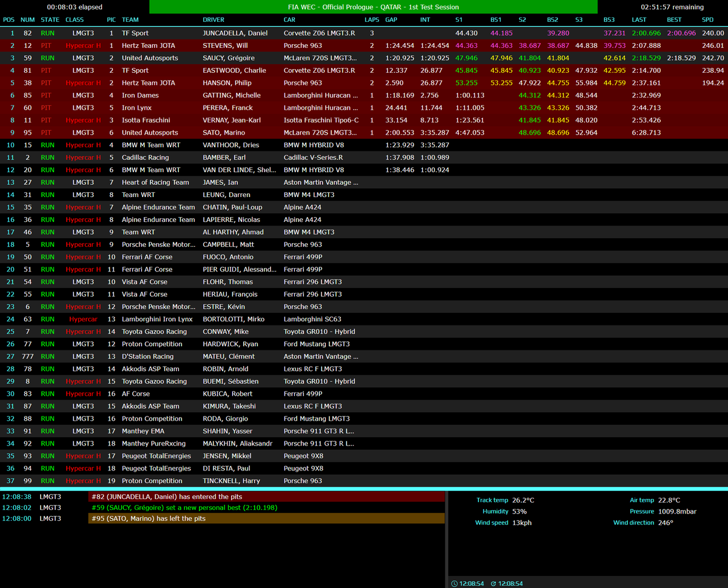Image resolution: width=728 pixels, height=588 pixels.
Task: Click the Cadillac Racing team name
Action: 146,158
